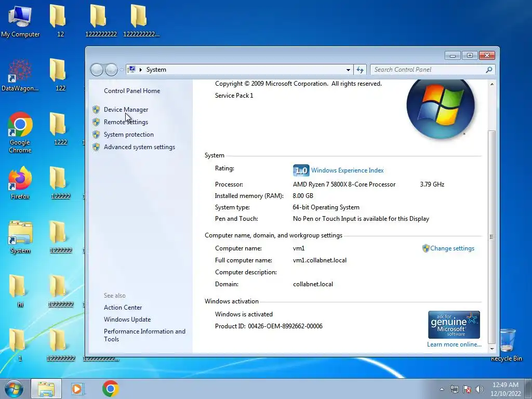
Task: Click the refresh button in address bar
Action: pyautogui.click(x=360, y=70)
